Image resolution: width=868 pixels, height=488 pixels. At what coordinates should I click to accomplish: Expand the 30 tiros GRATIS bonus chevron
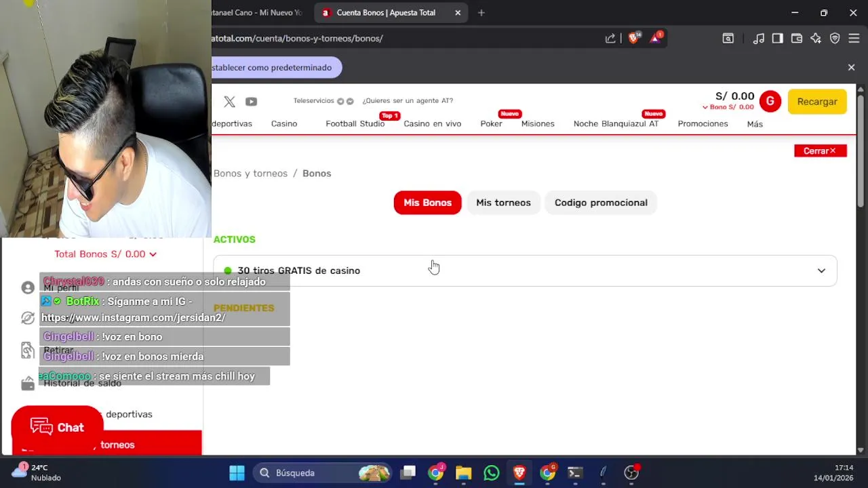click(821, 270)
